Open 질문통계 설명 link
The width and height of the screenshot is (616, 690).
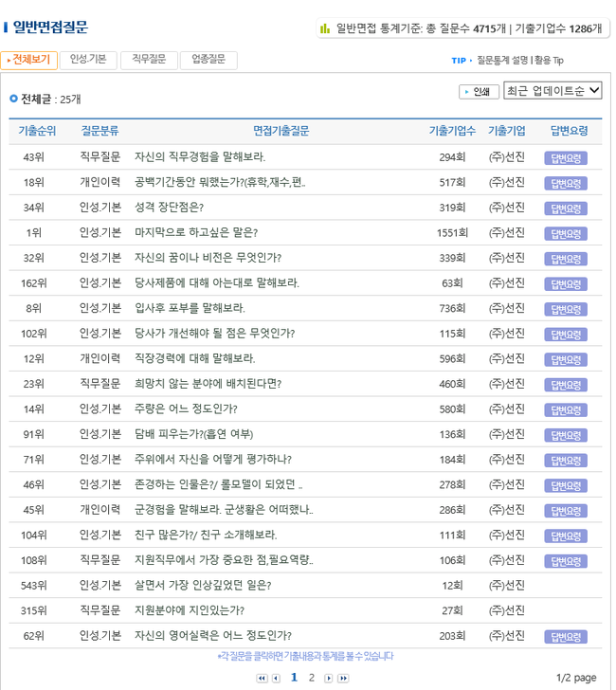point(502,61)
